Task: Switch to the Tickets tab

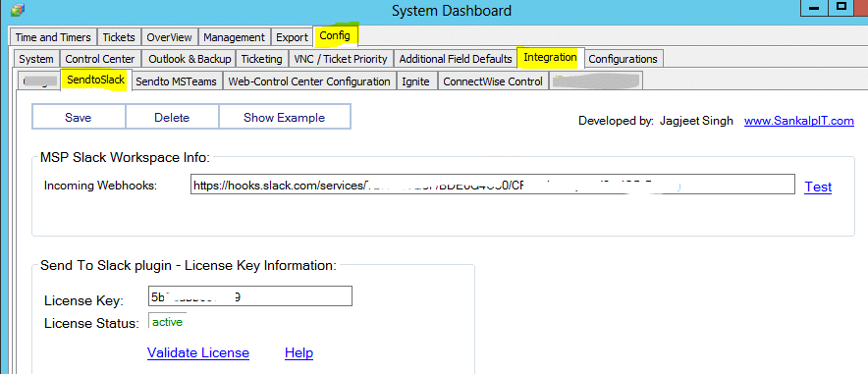Action: [119, 37]
